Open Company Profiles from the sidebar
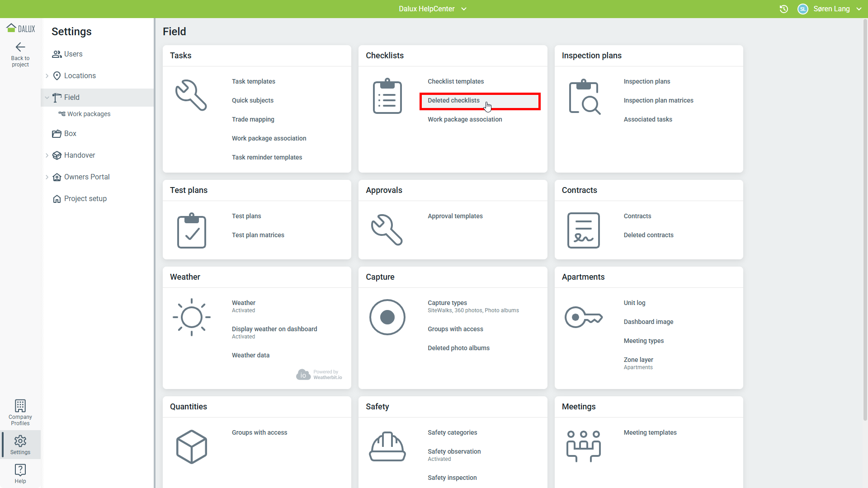 (20, 412)
